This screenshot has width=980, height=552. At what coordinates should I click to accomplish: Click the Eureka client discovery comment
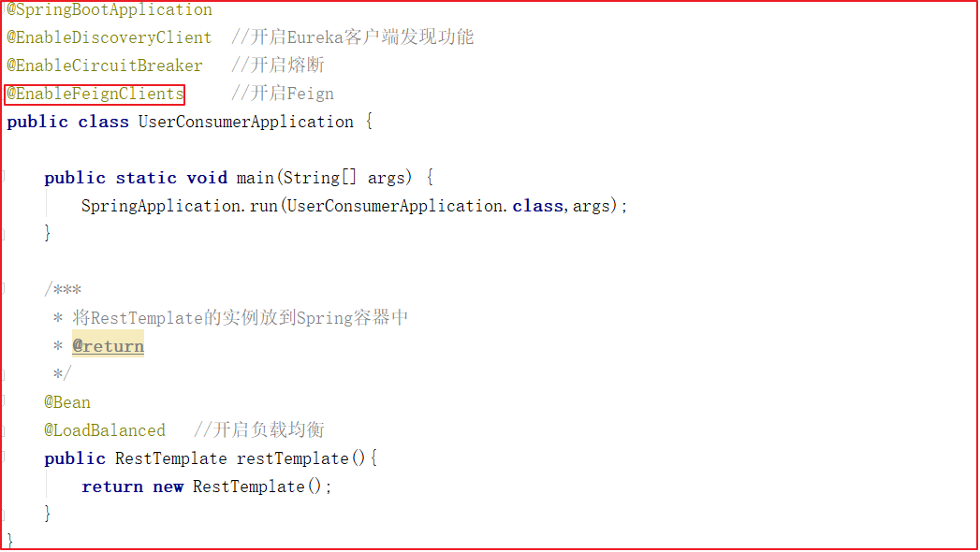coord(353,37)
